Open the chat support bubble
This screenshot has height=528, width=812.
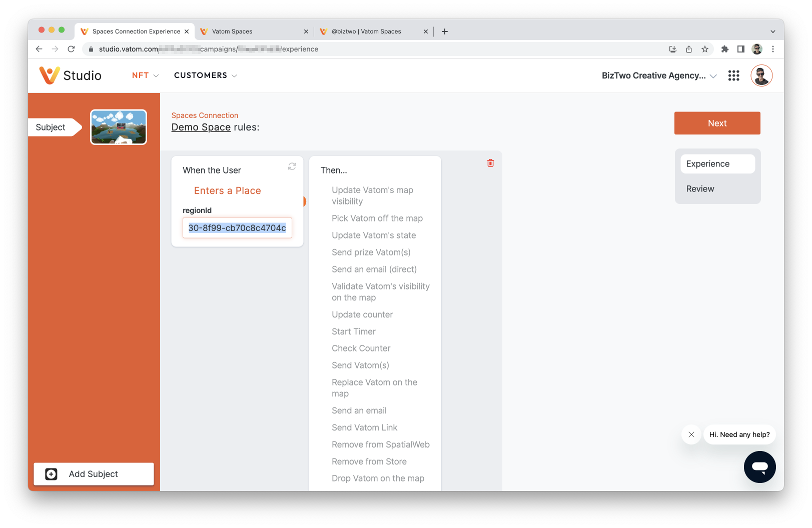point(759,467)
